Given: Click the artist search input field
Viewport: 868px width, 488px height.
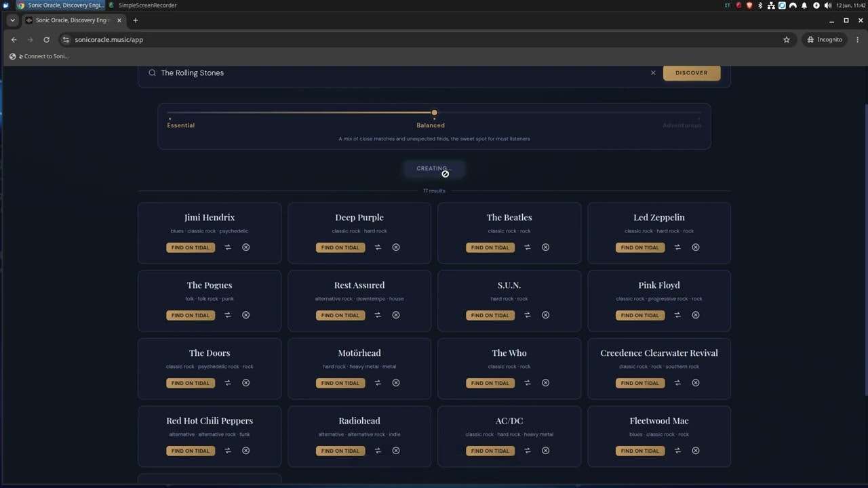Looking at the screenshot, I should coord(400,73).
